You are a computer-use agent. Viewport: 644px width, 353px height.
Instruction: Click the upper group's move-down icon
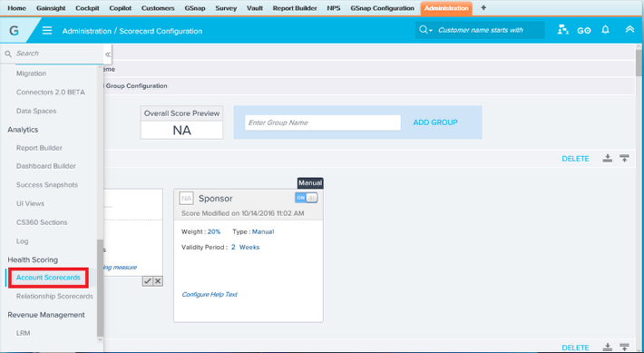pos(608,158)
